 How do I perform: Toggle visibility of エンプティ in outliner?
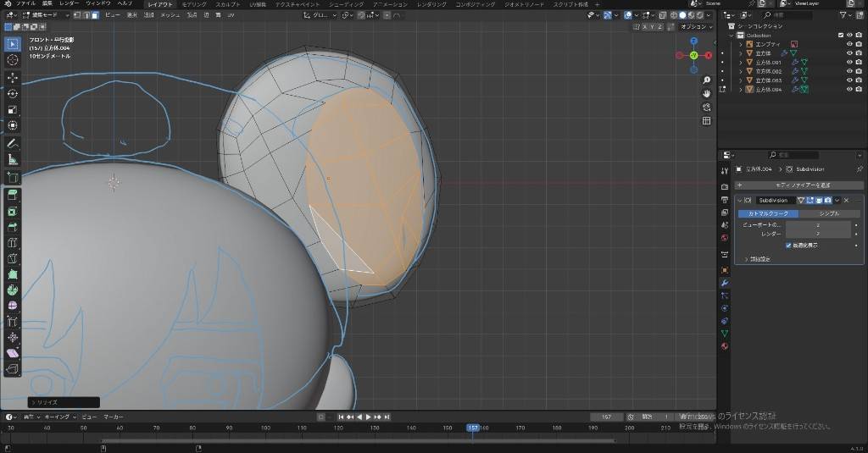click(849, 44)
